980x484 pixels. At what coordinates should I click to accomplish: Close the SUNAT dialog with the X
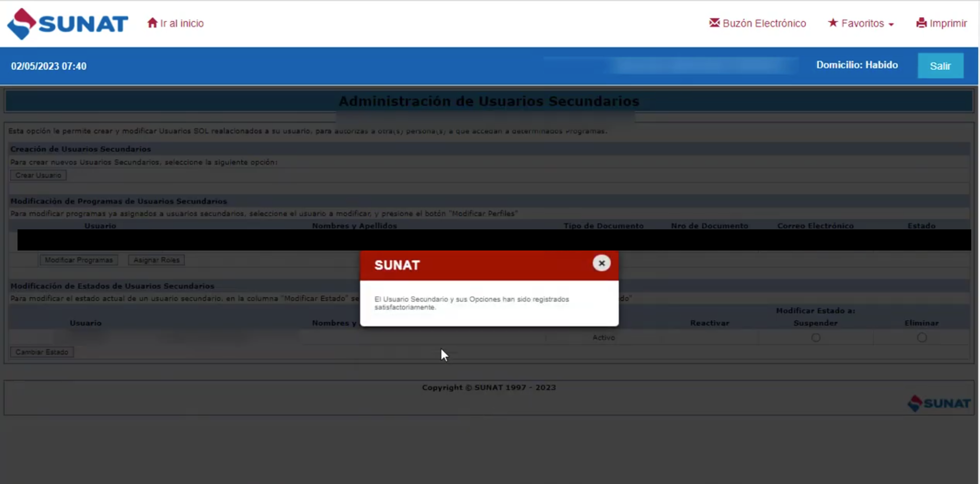[601, 263]
